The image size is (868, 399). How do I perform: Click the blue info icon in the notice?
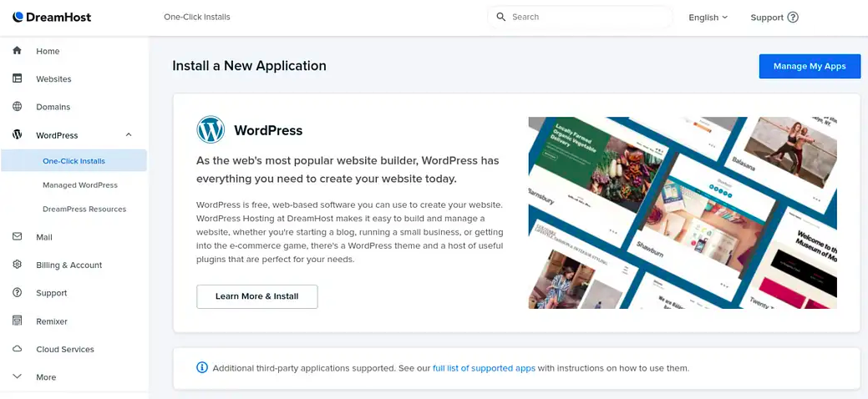click(202, 367)
